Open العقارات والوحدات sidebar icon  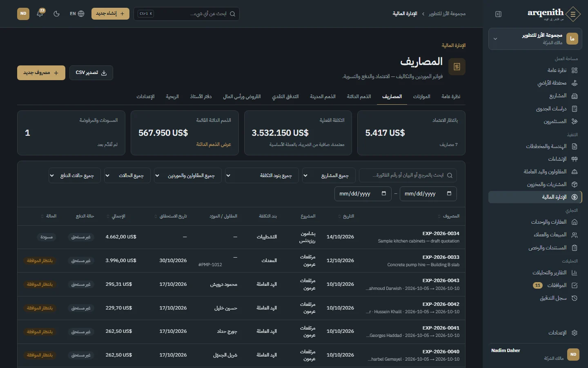[x=575, y=222]
